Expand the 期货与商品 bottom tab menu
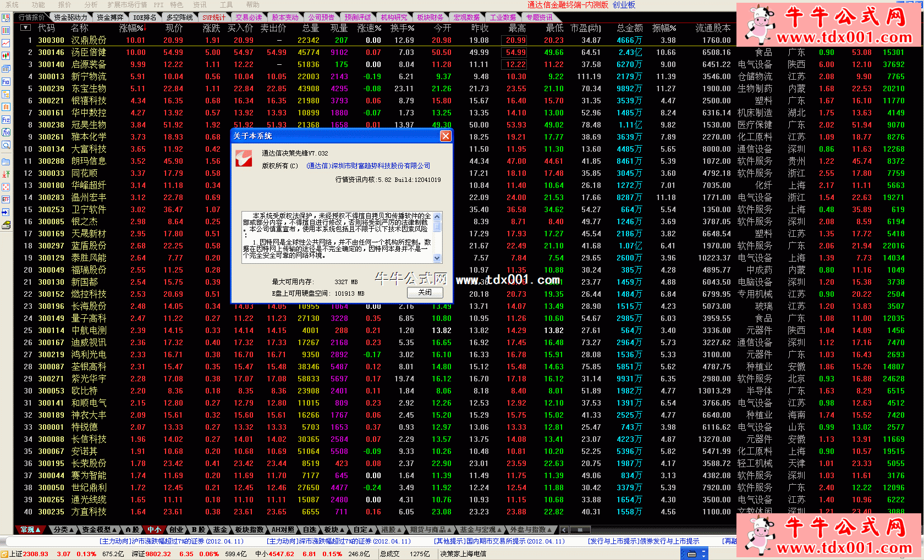Screen dimensions: 924x560 (431, 530)
